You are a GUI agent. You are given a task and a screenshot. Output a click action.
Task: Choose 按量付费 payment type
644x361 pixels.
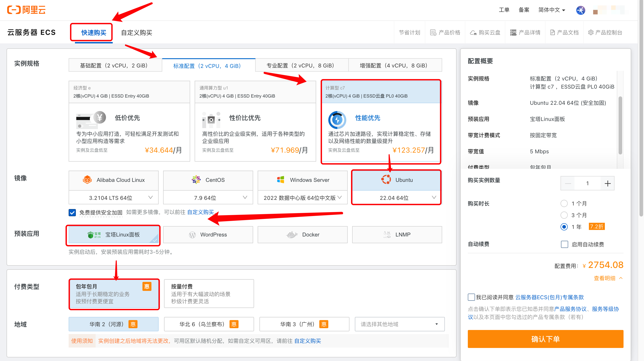(x=209, y=294)
